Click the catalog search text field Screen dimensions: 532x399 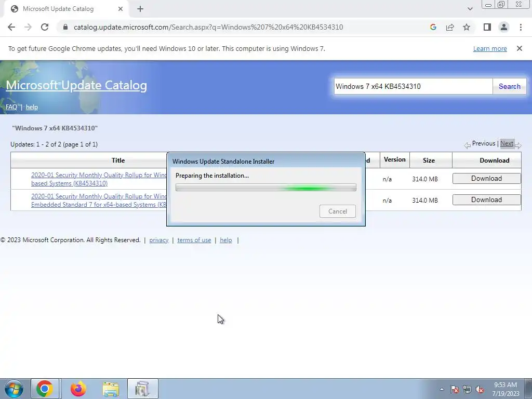(413, 86)
